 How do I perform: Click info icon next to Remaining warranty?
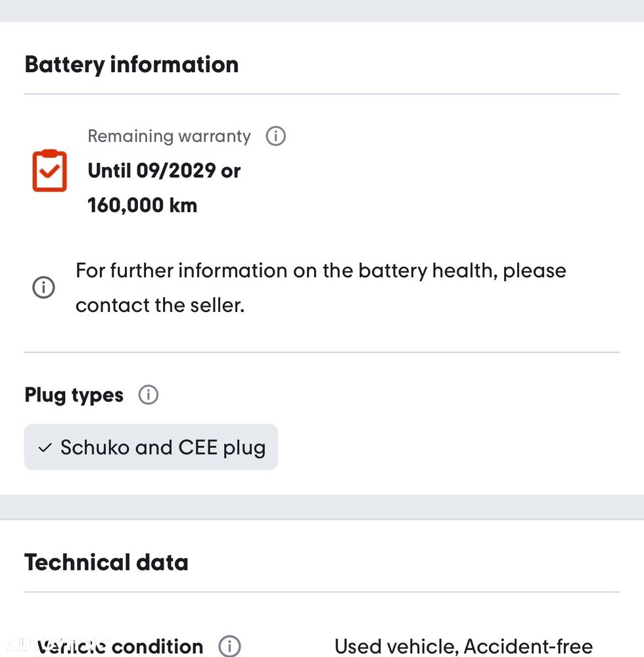[x=276, y=137]
